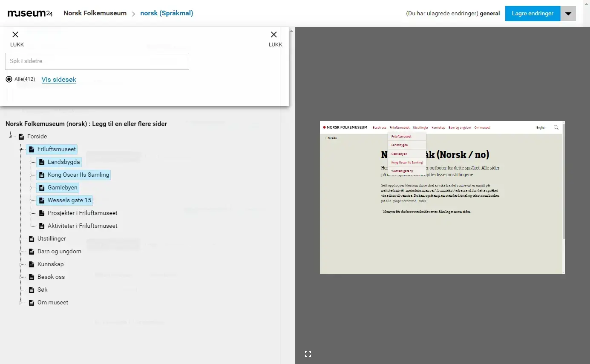Viewport: 590px width, 364px height.
Task: Click the page icon beside Kong Oscar IIs Samling
Action: pos(42,175)
